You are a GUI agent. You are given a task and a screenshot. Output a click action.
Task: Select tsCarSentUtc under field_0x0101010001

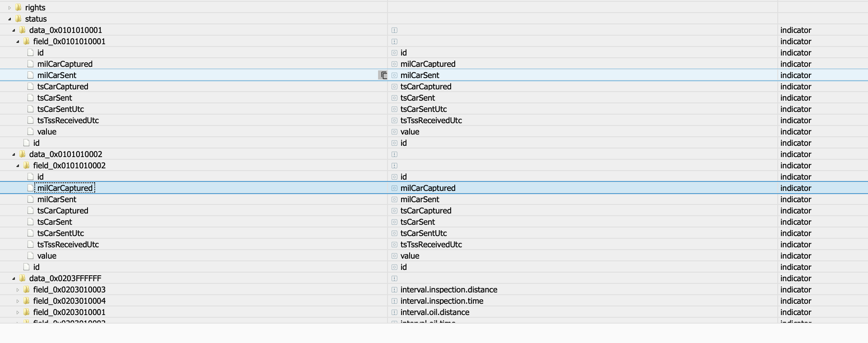pyautogui.click(x=60, y=109)
